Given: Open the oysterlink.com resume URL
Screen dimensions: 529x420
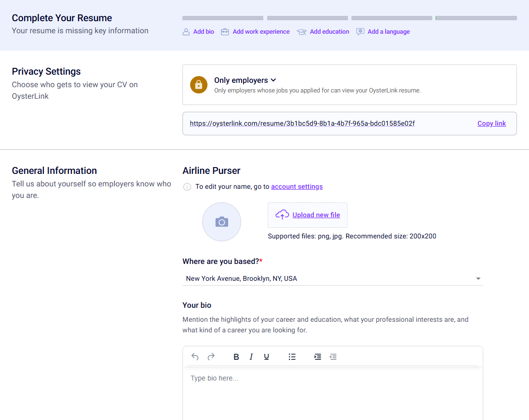Looking at the screenshot, I should click(x=302, y=124).
